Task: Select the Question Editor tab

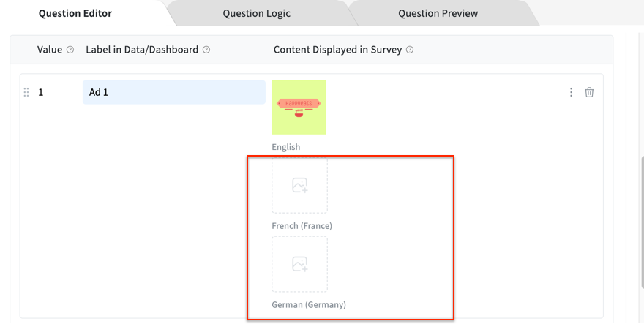Action: [75, 13]
